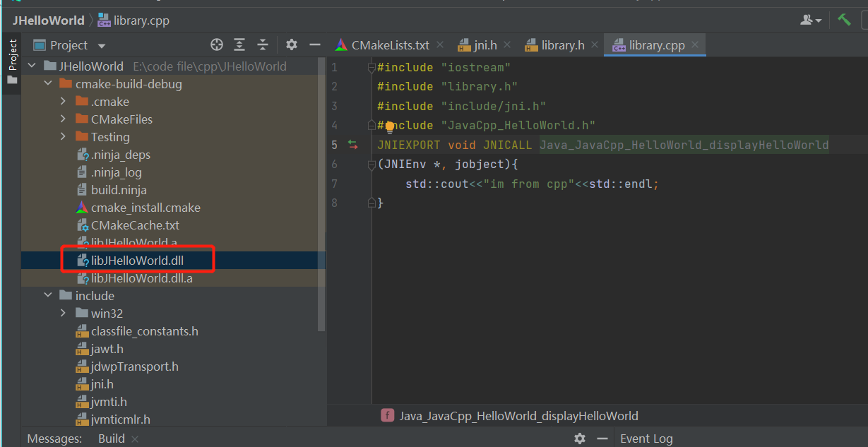Click the Project panel vertical scrollbar

coord(321,194)
